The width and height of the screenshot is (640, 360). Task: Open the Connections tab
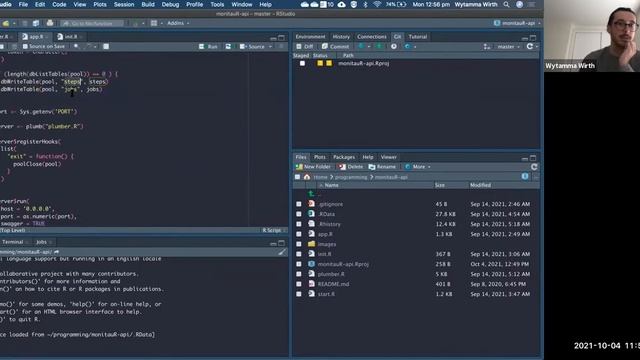(x=371, y=37)
